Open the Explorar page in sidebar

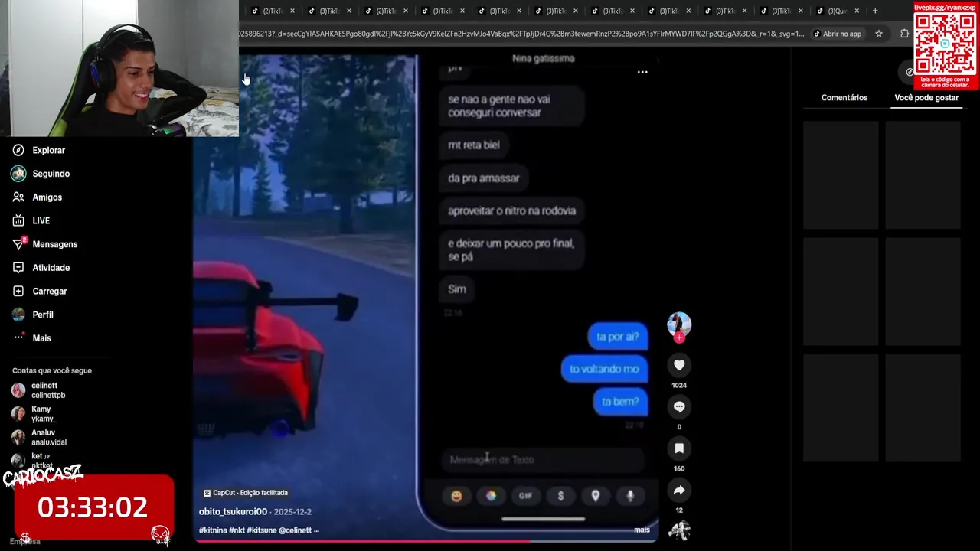(x=48, y=151)
